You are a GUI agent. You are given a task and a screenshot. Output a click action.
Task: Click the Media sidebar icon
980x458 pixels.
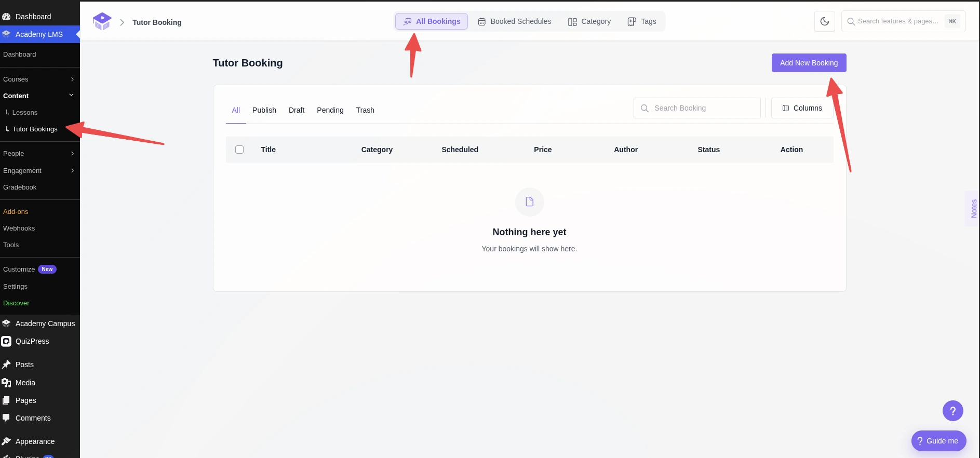pyautogui.click(x=6, y=383)
